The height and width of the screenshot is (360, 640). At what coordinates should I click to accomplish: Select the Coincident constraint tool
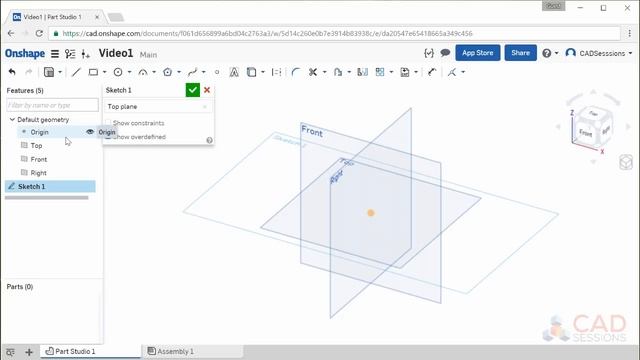(452, 72)
